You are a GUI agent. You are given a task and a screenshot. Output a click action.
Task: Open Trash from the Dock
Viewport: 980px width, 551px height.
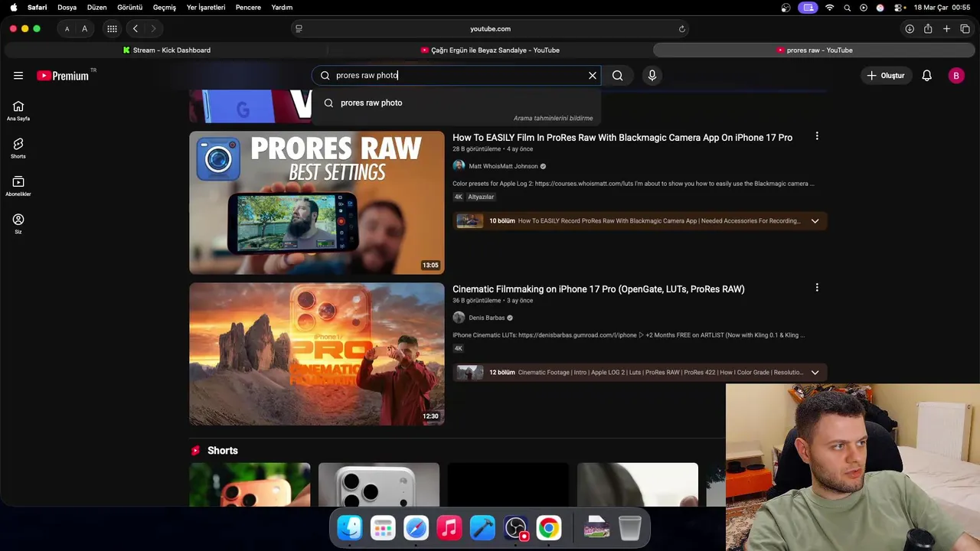tap(629, 528)
